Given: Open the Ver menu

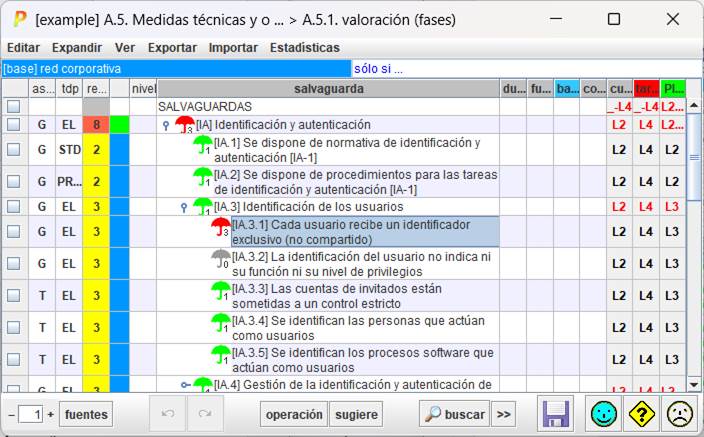Looking at the screenshot, I should [125, 48].
